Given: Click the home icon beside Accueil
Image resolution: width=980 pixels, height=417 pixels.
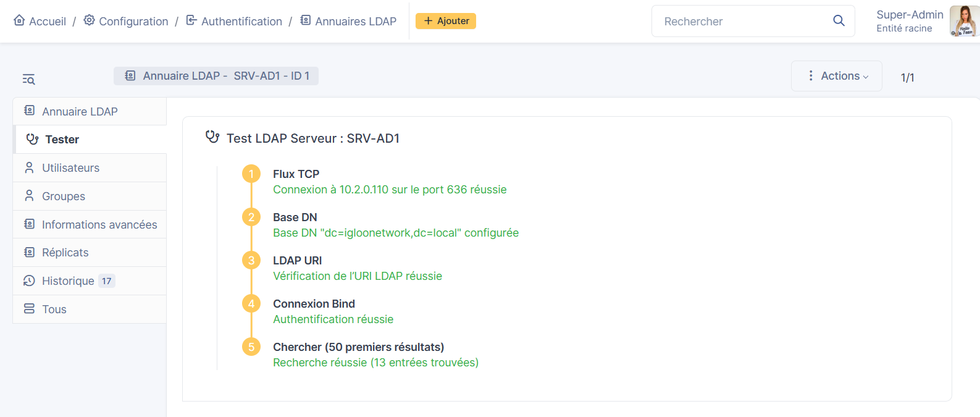Looking at the screenshot, I should tap(19, 20).
